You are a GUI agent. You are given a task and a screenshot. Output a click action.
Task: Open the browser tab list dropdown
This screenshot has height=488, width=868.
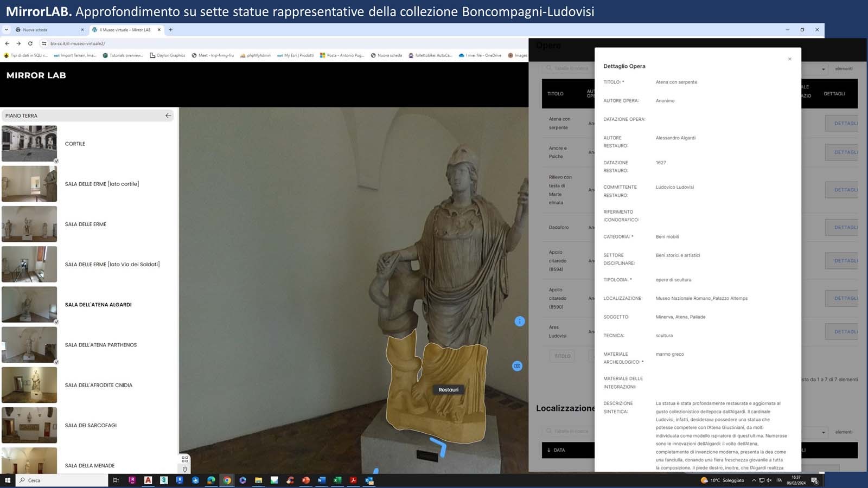[6, 30]
